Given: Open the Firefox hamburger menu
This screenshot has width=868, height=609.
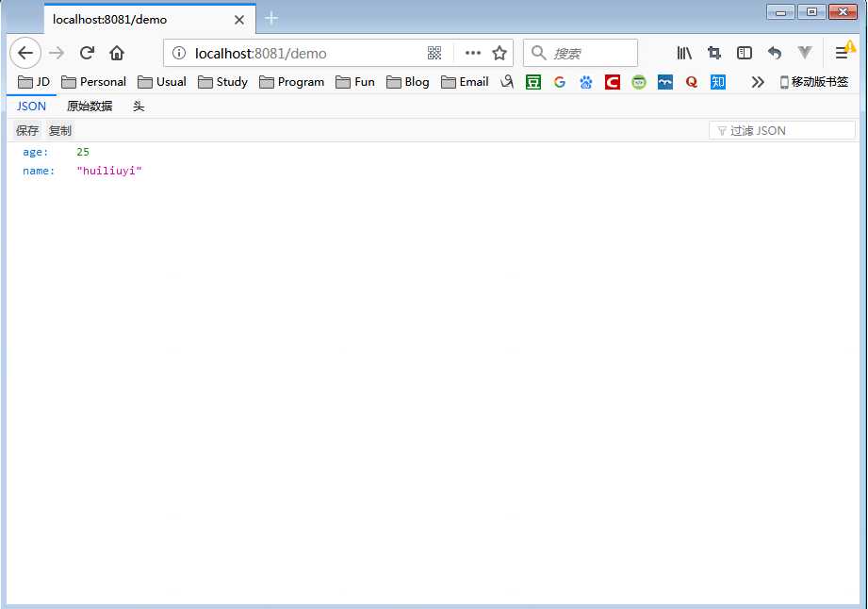Looking at the screenshot, I should (x=842, y=53).
